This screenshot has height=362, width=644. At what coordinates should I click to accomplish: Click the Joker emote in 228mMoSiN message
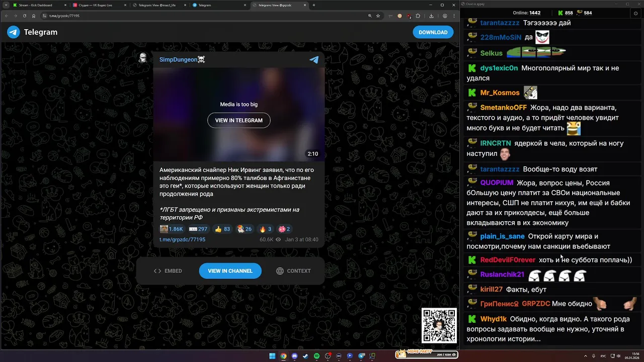tap(542, 37)
